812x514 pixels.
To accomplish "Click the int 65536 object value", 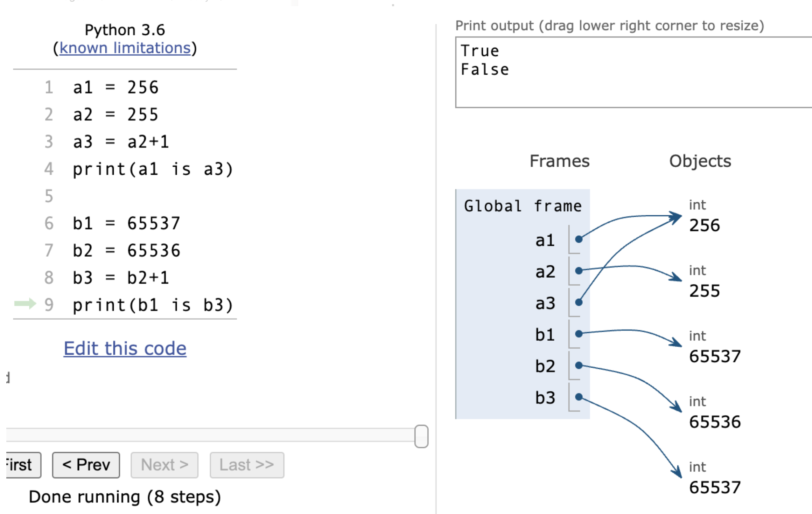I will coord(715,422).
